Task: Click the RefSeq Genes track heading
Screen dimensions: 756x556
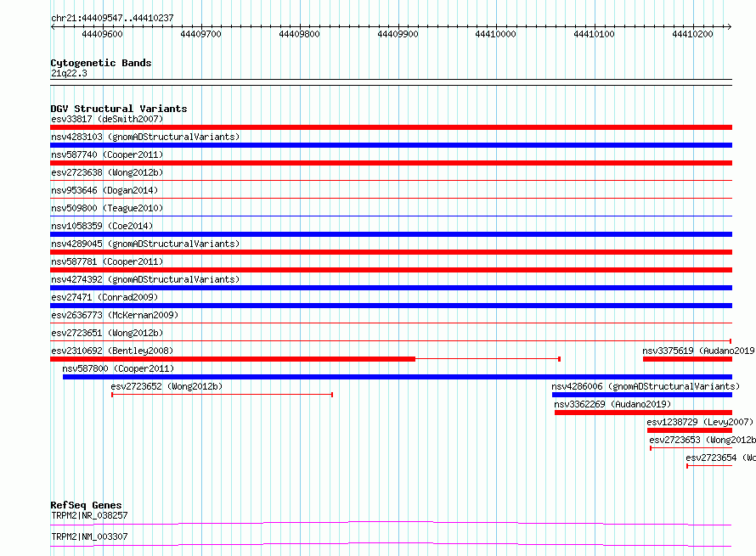Action: point(86,505)
